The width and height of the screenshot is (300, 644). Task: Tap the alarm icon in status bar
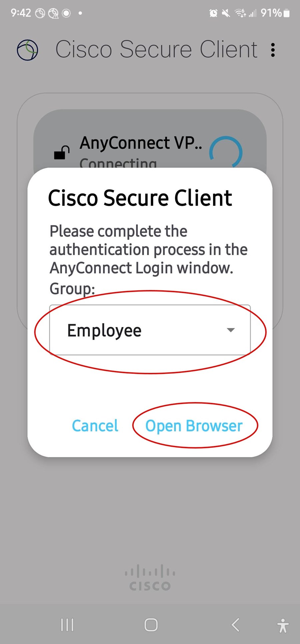click(213, 13)
